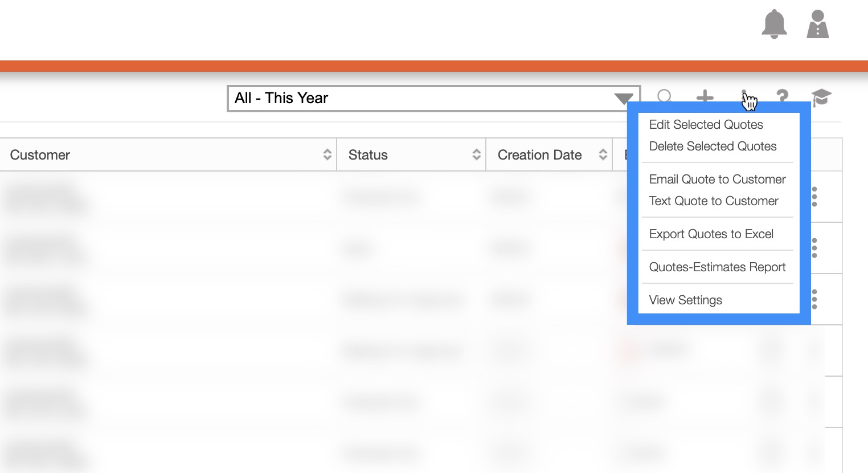Choose Edit Selected Quotes
The image size is (868, 473).
(706, 125)
